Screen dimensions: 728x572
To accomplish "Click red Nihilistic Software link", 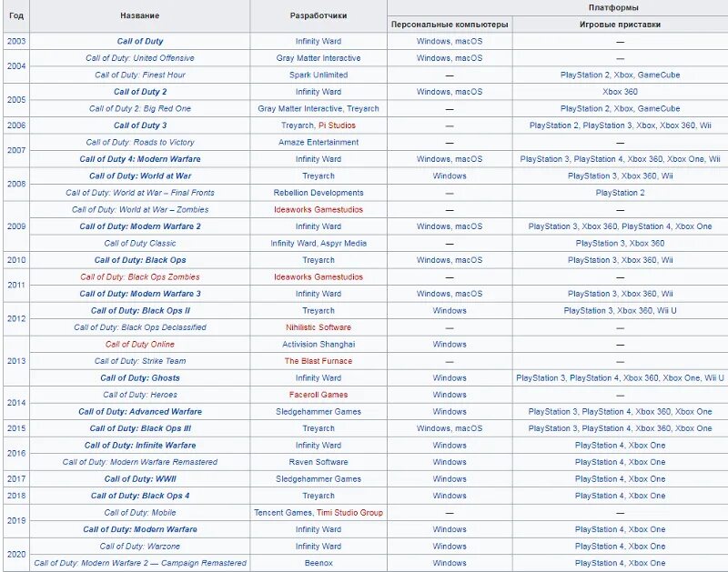I will pos(318,327).
